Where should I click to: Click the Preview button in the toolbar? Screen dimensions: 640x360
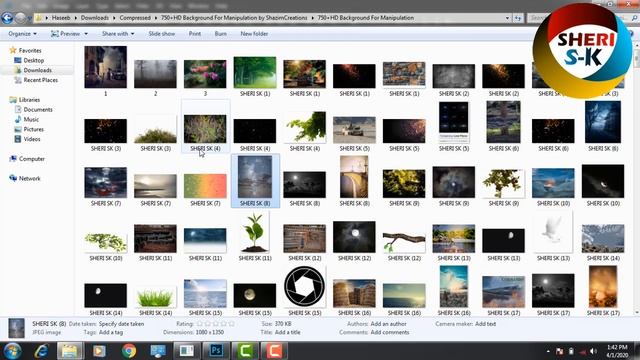[65, 34]
